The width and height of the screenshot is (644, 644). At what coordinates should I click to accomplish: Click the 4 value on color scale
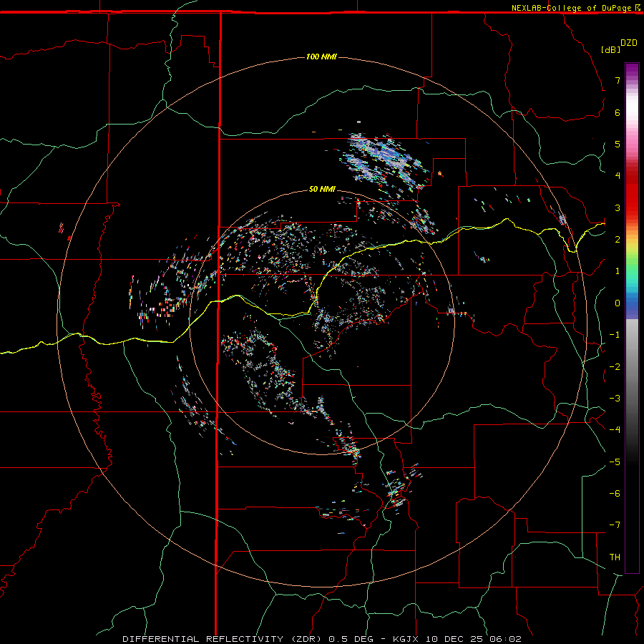(x=618, y=176)
